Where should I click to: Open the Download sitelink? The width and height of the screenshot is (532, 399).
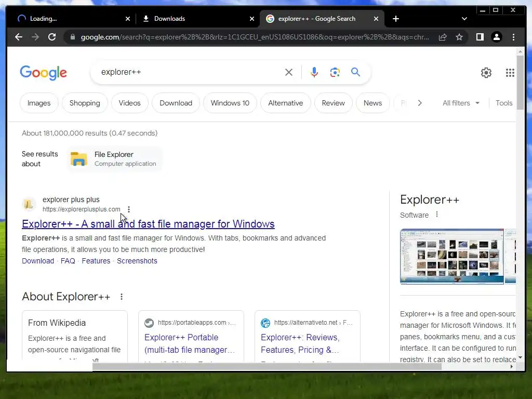point(38,261)
